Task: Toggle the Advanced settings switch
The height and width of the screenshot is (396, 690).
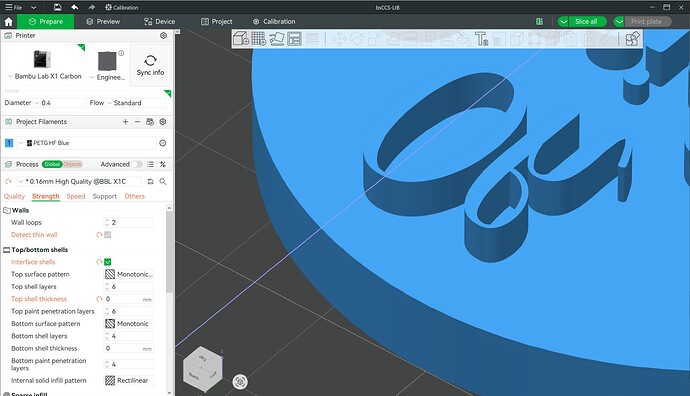Action: coord(137,164)
